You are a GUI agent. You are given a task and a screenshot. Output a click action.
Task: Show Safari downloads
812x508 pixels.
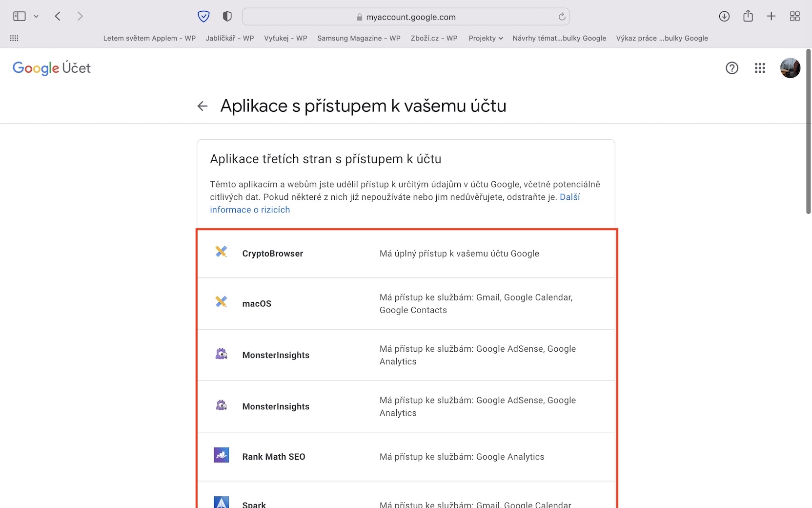724,17
